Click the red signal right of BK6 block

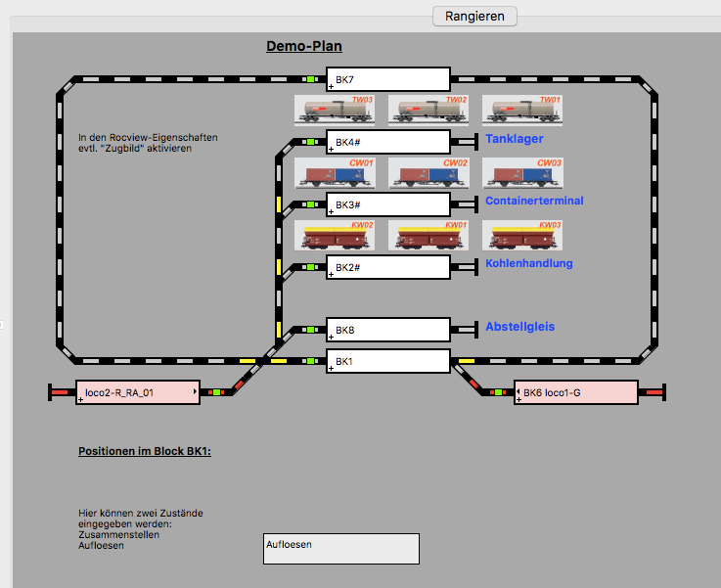point(654,392)
